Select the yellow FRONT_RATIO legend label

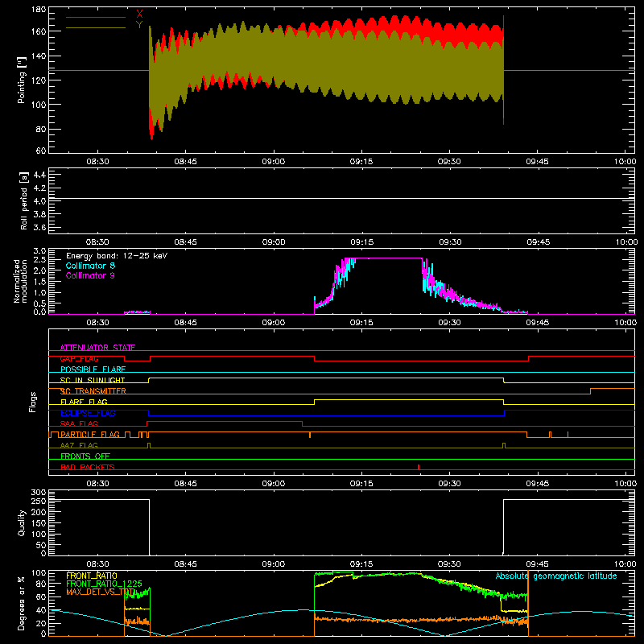[x=92, y=576]
